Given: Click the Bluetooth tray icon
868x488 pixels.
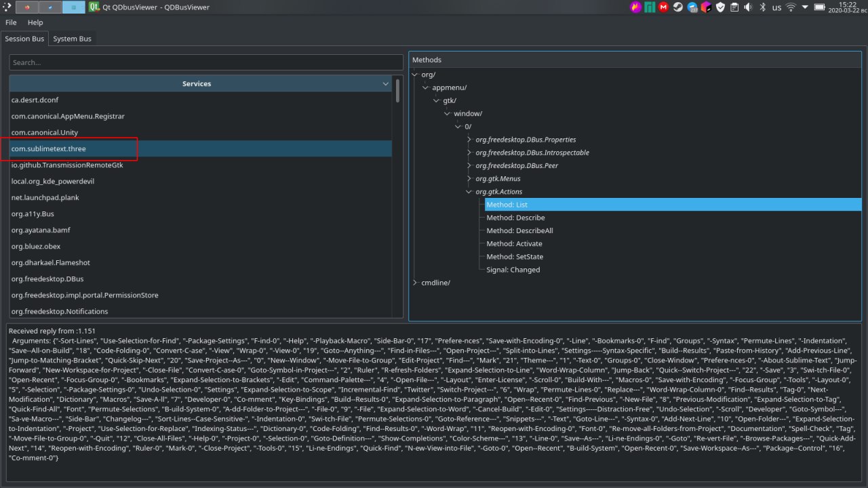Looking at the screenshot, I should pyautogui.click(x=762, y=7).
